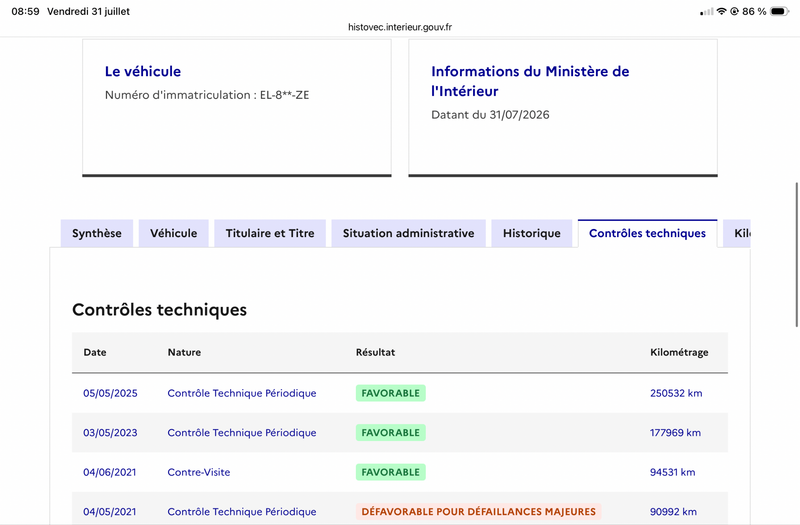
Task: Switch to the Véhicule tab
Action: 173,233
